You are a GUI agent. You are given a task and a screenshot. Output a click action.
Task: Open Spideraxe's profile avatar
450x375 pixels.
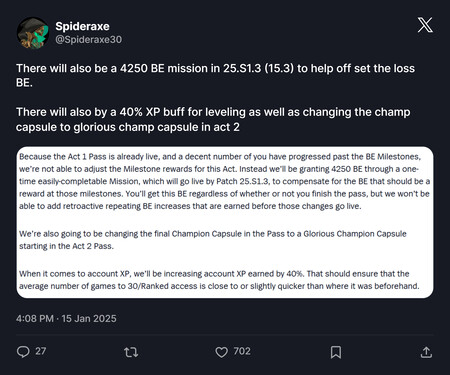click(x=33, y=33)
